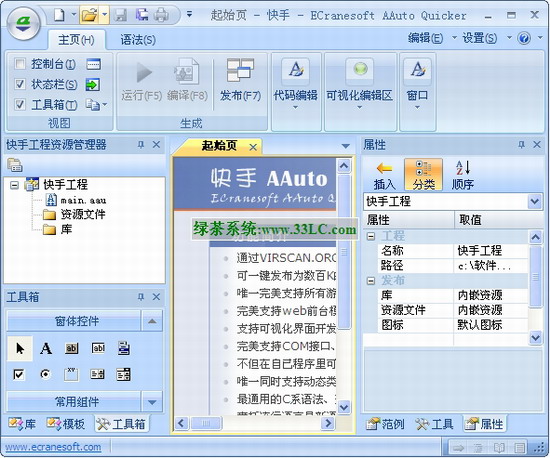Select main.aau in the project tree

[x=83, y=201]
